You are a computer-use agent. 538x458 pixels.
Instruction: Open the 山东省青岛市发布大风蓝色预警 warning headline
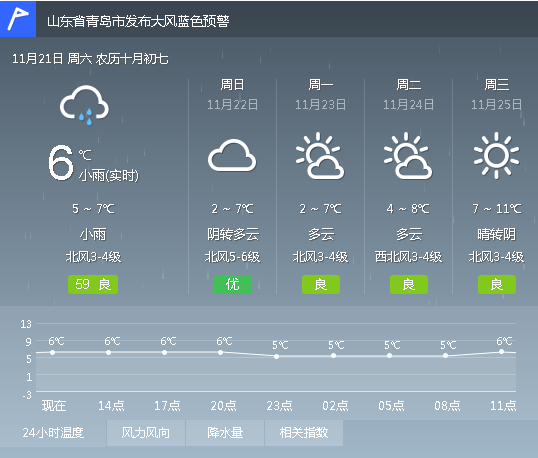point(138,21)
